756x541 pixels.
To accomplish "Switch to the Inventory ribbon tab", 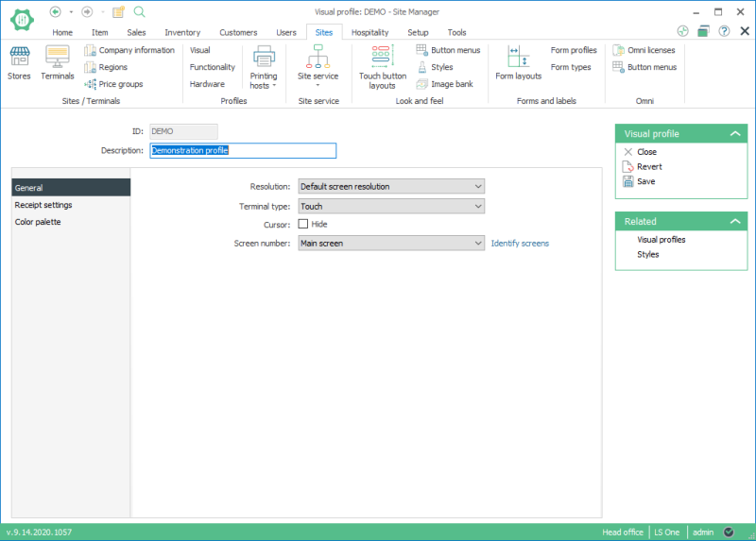I will 182,32.
